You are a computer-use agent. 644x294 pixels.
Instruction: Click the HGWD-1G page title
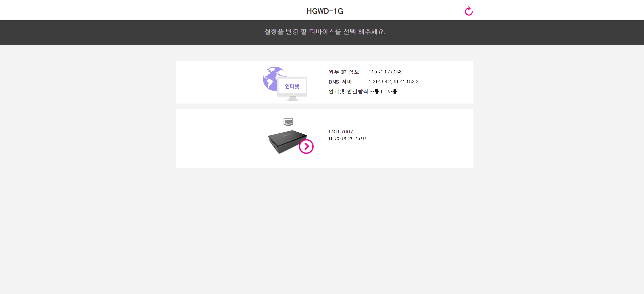click(x=325, y=11)
